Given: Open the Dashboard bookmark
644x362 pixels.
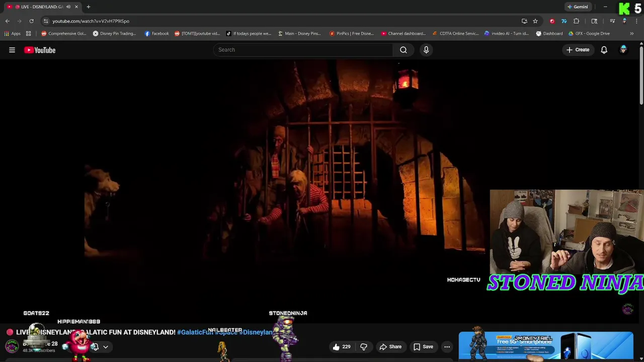Looking at the screenshot, I should tap(549, 34).
